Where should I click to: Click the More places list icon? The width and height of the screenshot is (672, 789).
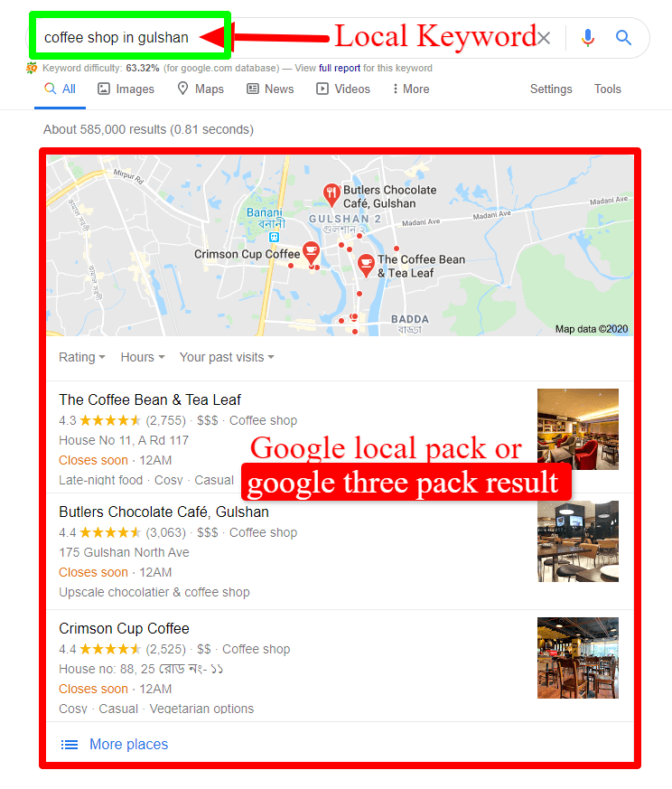[x=70, y=744]
